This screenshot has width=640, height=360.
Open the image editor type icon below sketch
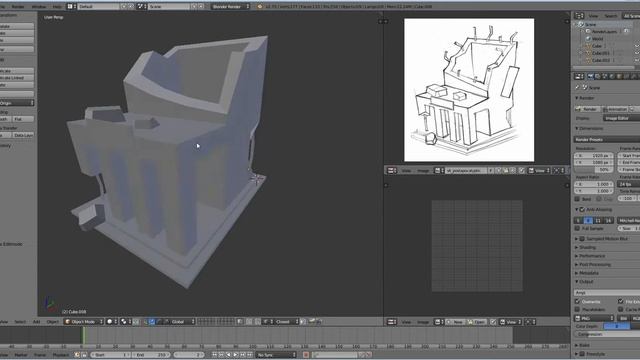(x=392, y=170)
